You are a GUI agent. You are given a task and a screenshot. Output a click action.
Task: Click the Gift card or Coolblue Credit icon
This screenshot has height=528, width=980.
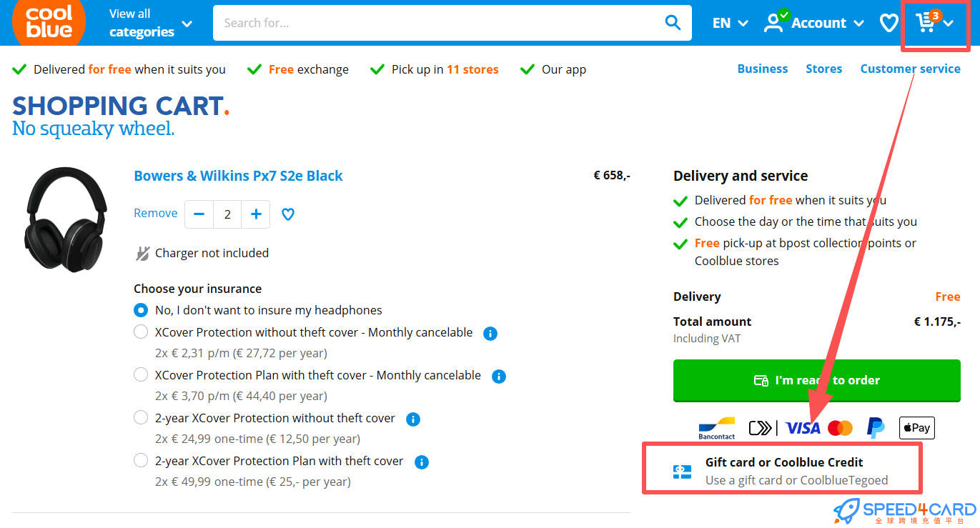point(682,472)
